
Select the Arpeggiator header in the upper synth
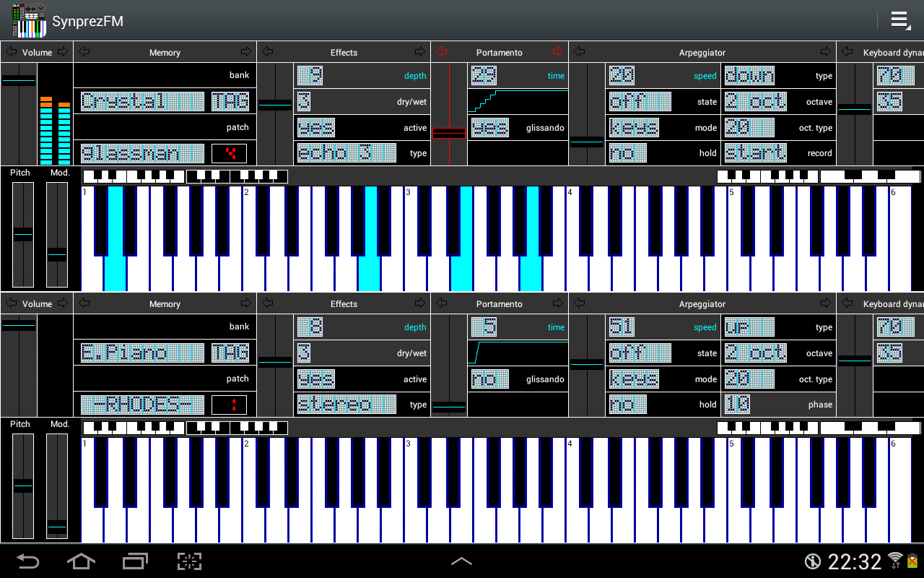point(702,52)
